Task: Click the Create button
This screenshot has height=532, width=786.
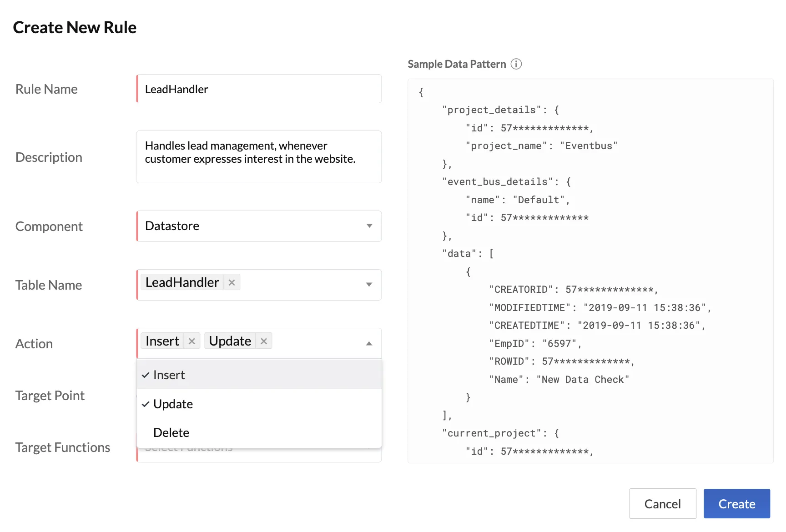Action: (x=736, y=503)
